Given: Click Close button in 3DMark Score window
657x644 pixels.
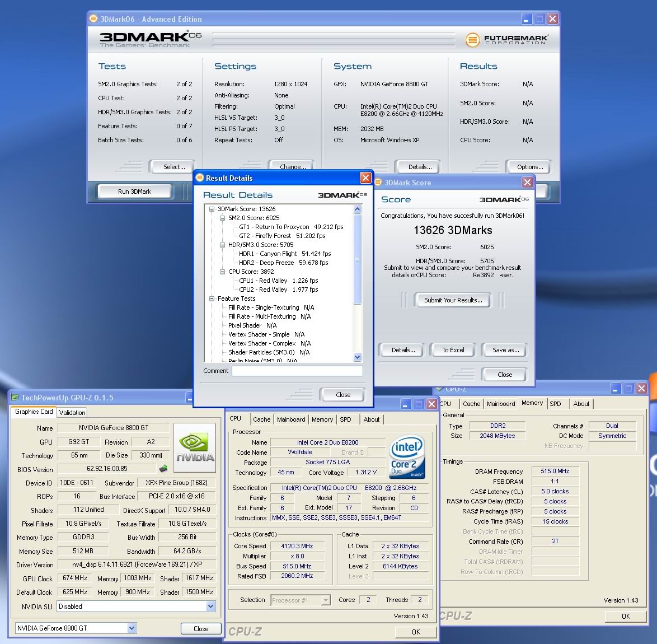Looking at the screenshot, I should pos(505,375).
